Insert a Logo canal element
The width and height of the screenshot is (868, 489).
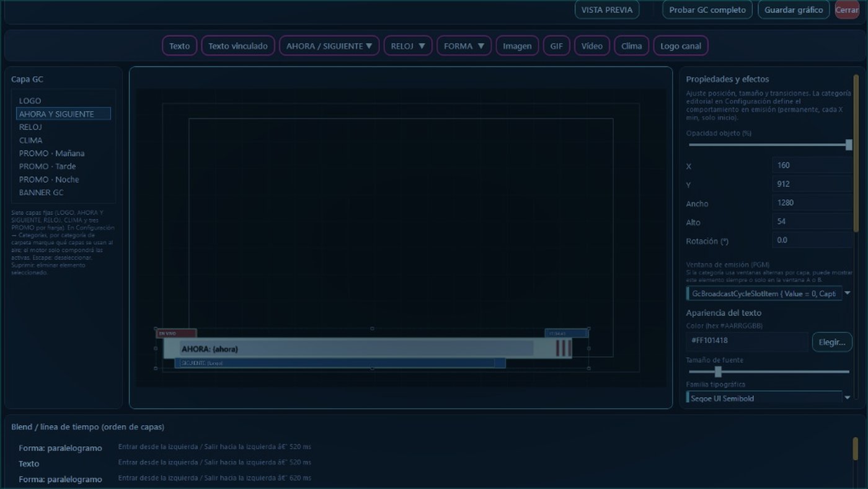[681, 46]
